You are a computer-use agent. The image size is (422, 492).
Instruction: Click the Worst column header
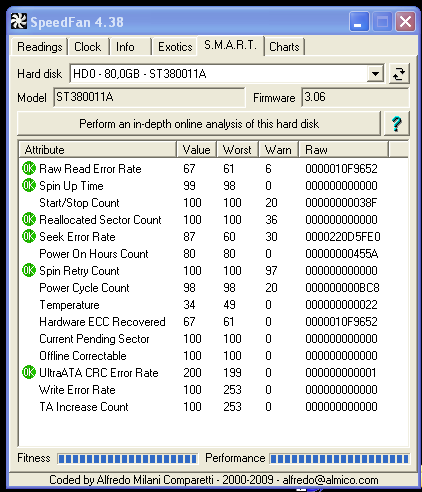pyautogui.click(x=237, y=150)
